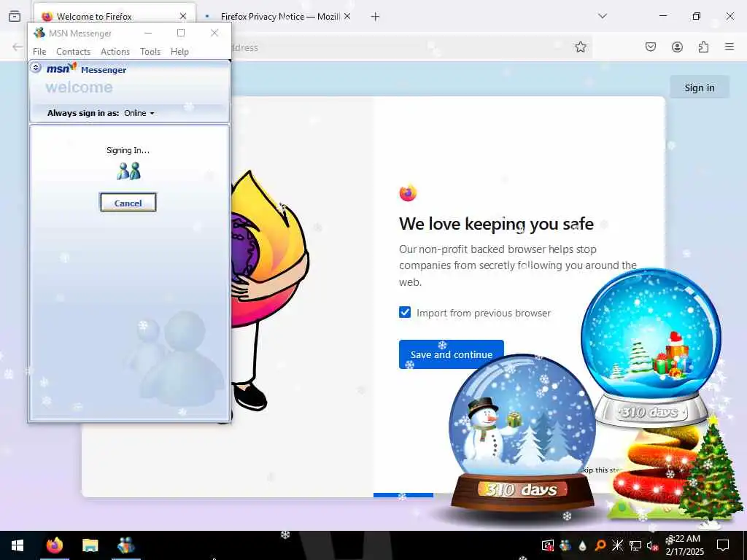Collapse the MSN Messenger header with chevron button
747x560 pixels.
pos(36,68)
